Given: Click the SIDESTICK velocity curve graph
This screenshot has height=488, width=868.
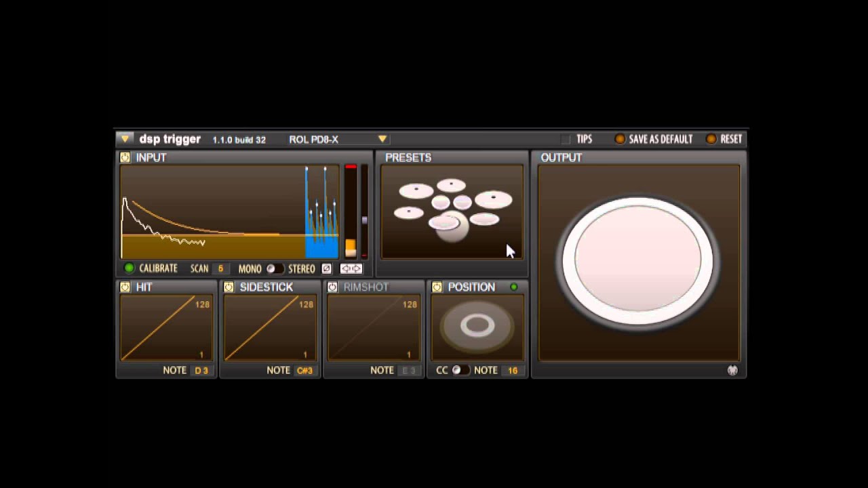Looking at the screenshot, I should tap(270, 328).
